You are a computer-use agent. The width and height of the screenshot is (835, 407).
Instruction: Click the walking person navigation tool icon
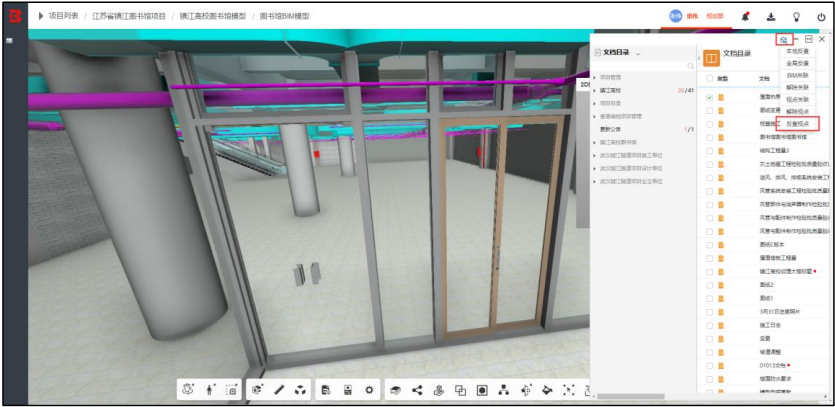coord(209,390)
